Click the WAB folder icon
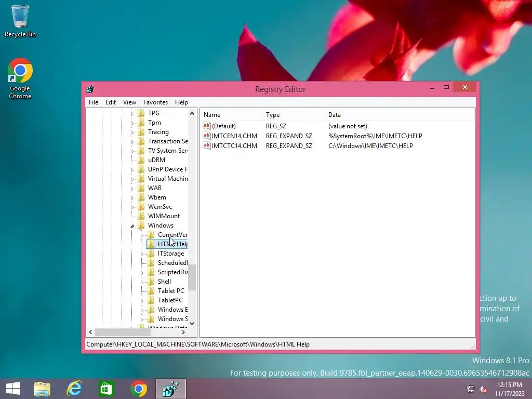The width and height of the screenshot is (532, 399). pos(141,188)
